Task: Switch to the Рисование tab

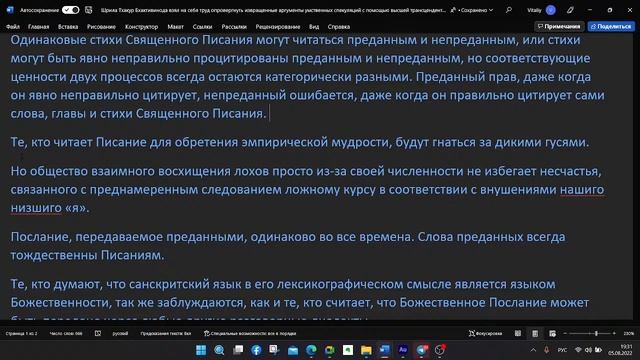Action: 101,27
